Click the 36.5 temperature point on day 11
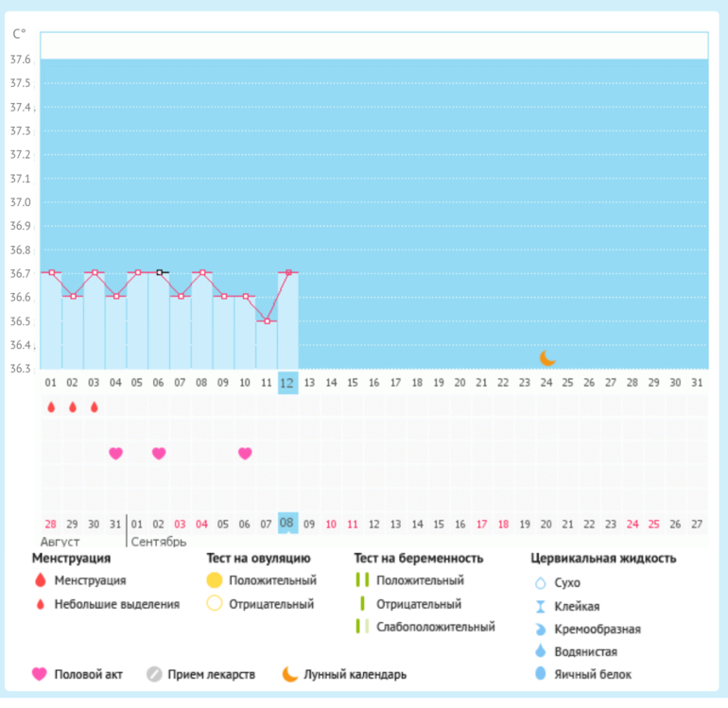728x708 pixels. 267,321
